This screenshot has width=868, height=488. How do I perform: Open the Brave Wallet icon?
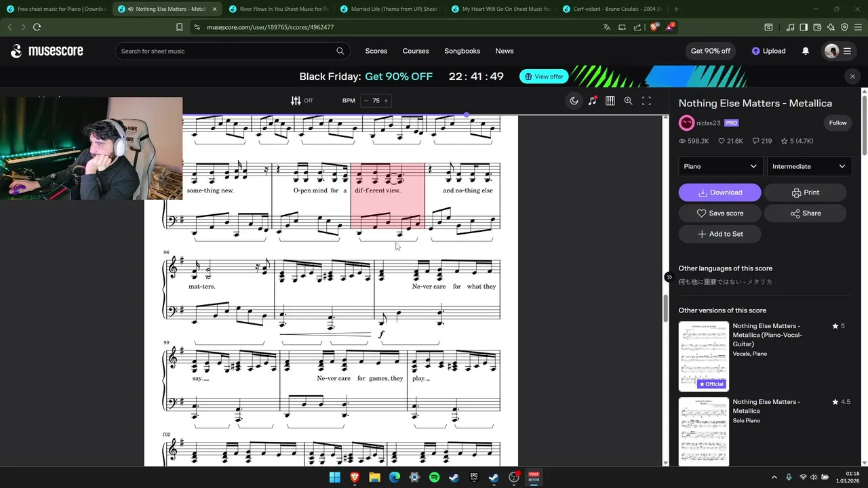pos(817,27)
